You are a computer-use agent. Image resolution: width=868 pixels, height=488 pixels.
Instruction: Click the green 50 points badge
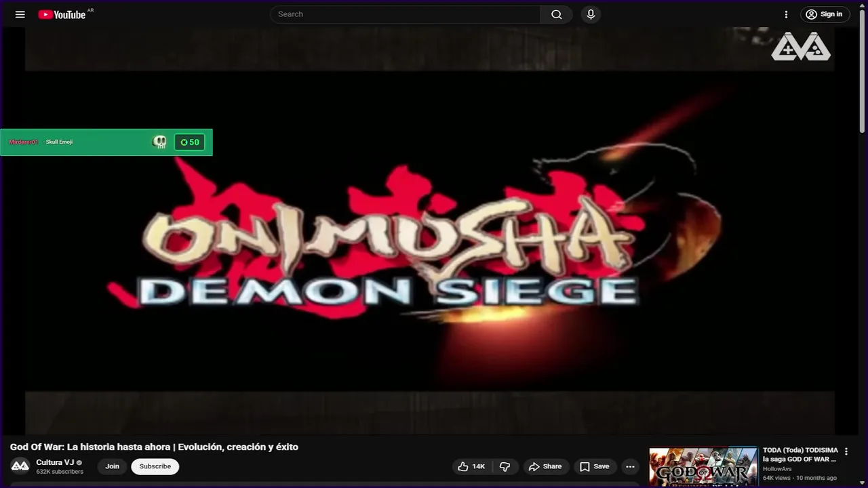tap(190, 142)
